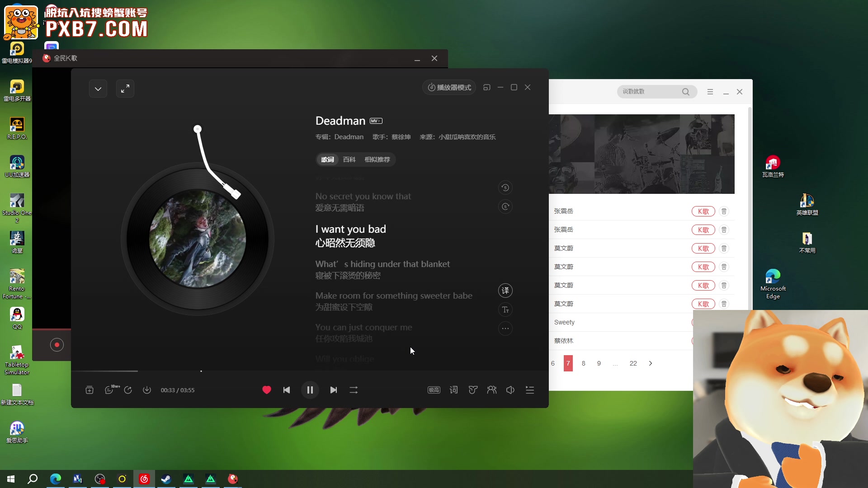Open taskbar search magnifier
Screen dimensions: 868x488
pyautogui.click(x=33, y=479)
